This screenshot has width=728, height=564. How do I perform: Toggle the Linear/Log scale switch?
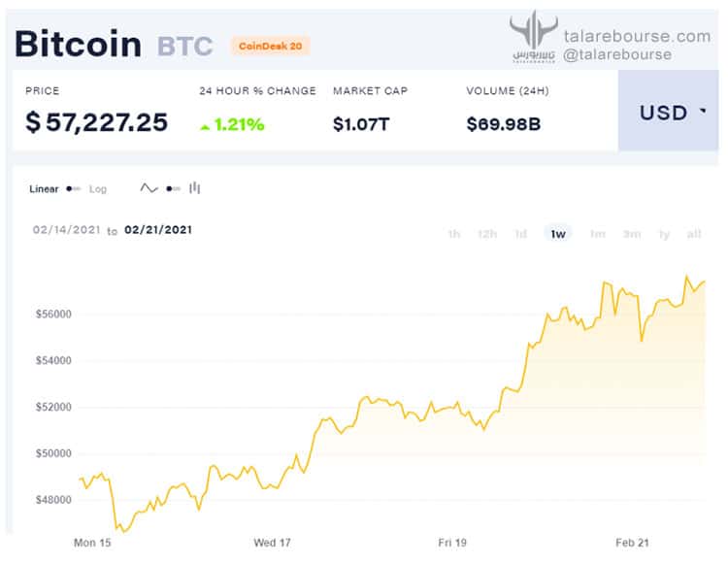[74, 188]
